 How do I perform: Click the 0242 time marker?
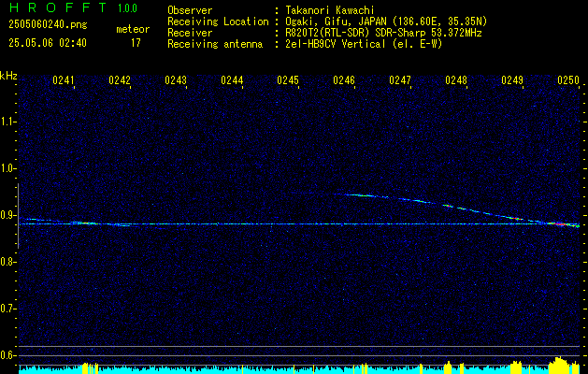point(120,79)
